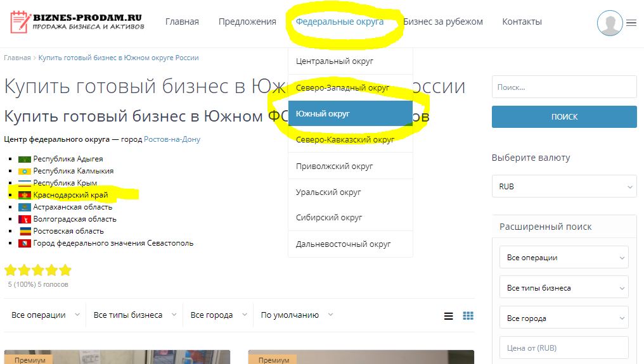Switch to list view layout icon
Image resolution: width=644 pixels, height=364 pixels.
tap(449, 316)
